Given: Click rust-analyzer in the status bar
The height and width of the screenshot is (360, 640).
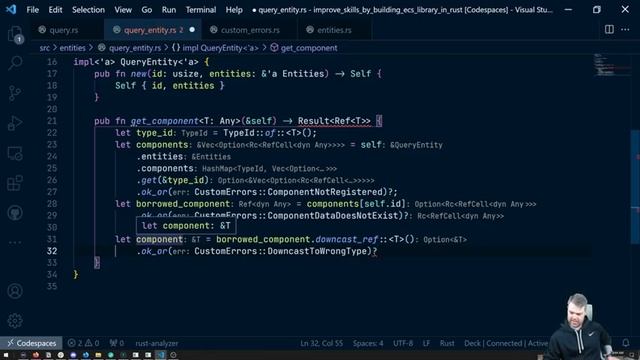Looking at the screenshot, I should [x=157, y=343].
